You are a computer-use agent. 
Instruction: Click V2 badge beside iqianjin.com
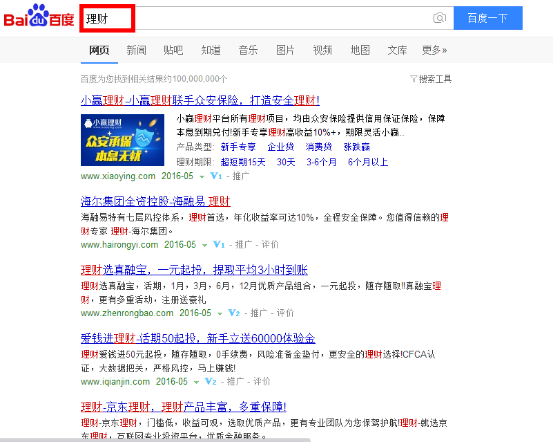[x=211, y=381]
